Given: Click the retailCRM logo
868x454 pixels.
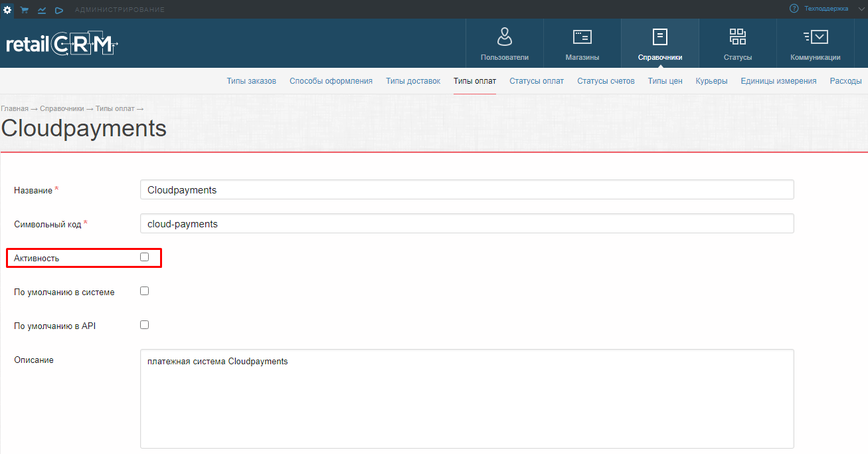Looking at the screenshot, I should [62, 44].
